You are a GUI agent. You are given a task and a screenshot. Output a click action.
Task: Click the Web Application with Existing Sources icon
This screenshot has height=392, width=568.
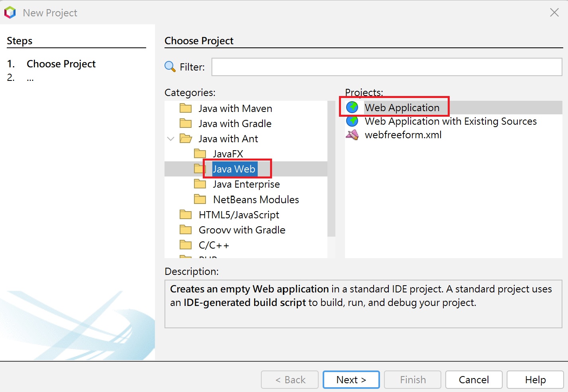(x=352, y=121)
